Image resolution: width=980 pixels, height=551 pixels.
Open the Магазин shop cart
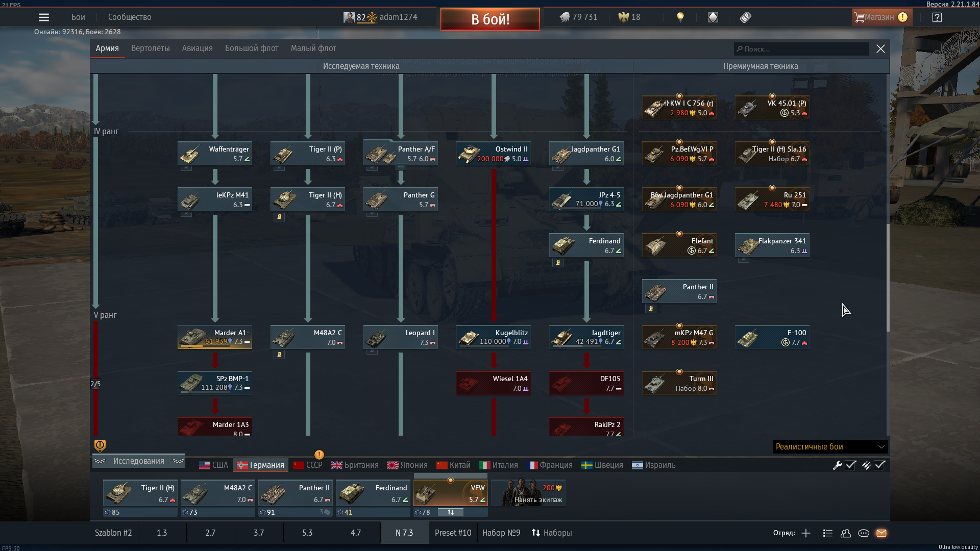881,17
